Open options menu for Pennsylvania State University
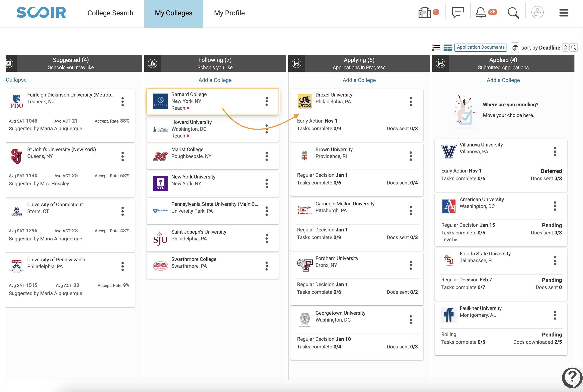583x392 pixels. point(267,211)
